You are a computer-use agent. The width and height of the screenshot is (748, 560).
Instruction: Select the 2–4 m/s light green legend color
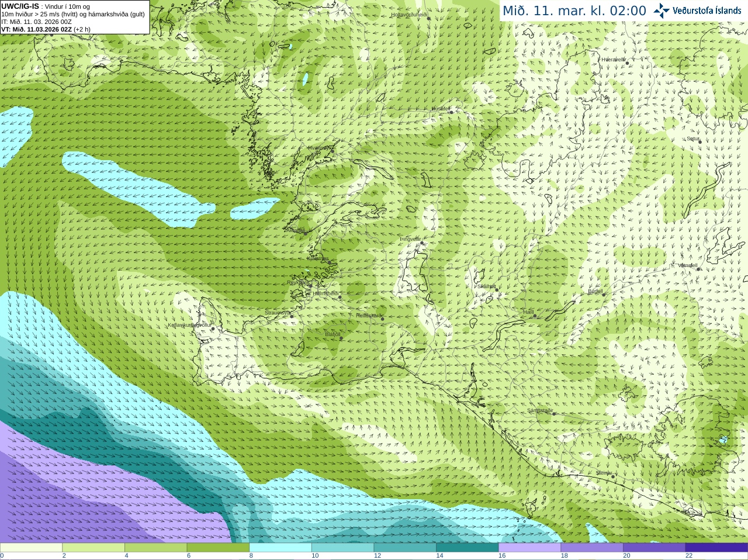(93, 548)
